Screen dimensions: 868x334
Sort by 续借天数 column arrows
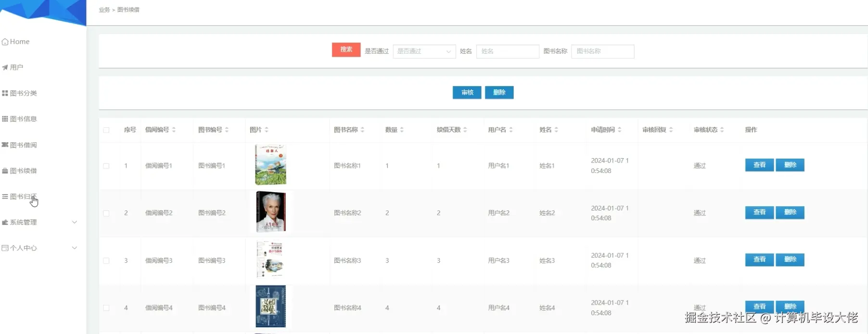pos(465,130)
